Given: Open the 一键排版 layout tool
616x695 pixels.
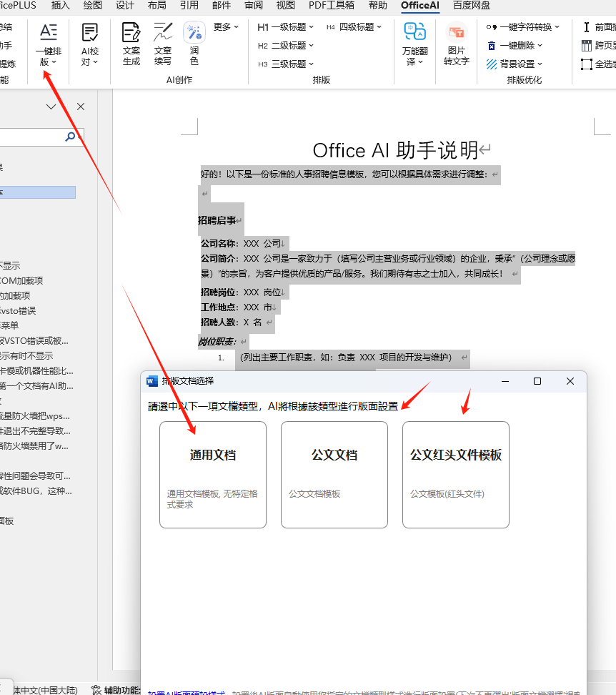Looking at the screenshot, I should pos(49,44).
